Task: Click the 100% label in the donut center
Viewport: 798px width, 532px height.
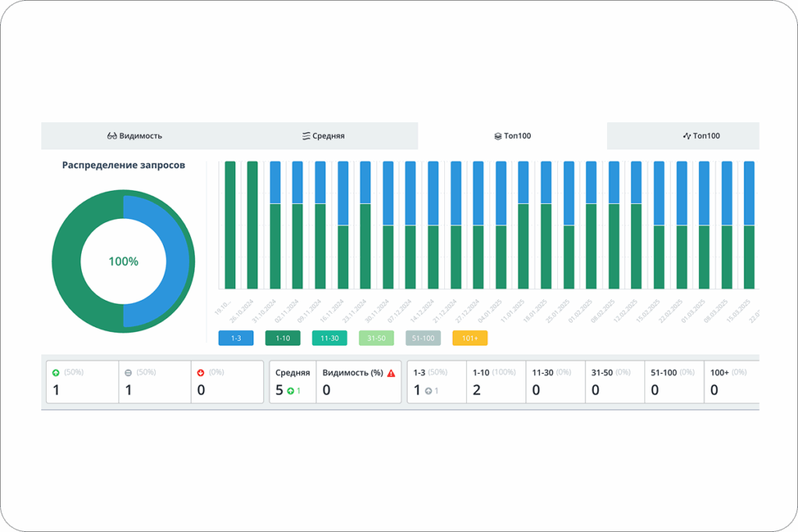Action: pos(123,262)
